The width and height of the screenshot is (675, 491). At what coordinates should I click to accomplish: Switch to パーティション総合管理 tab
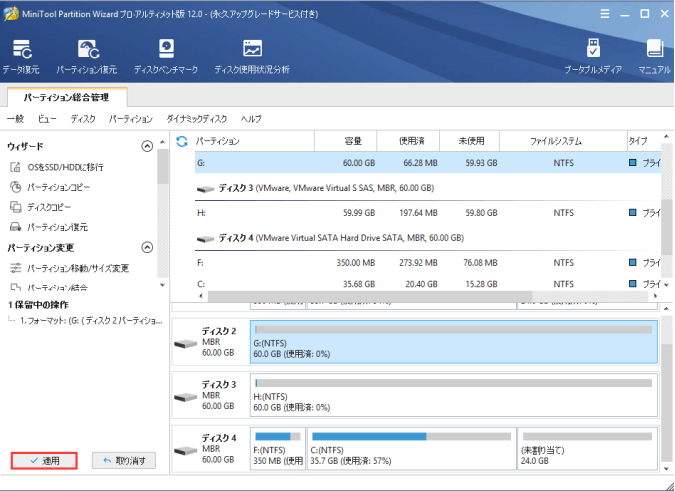coord(67,97)
